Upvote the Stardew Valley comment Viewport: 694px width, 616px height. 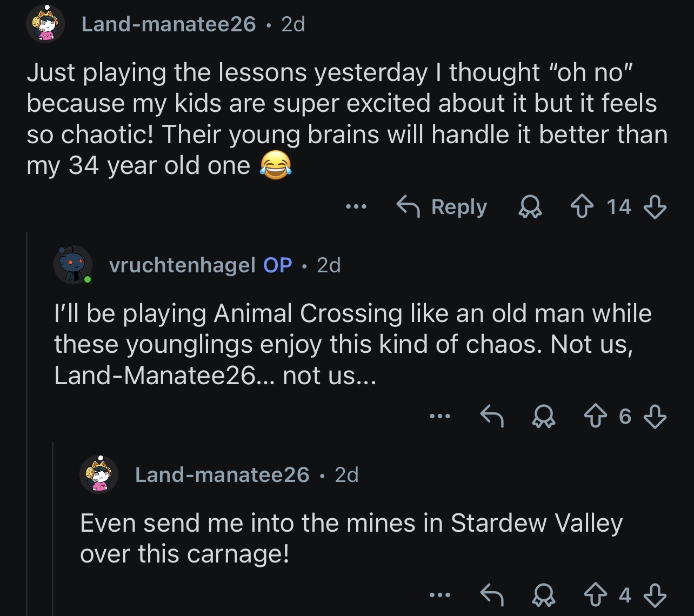(x=596, y=595)
